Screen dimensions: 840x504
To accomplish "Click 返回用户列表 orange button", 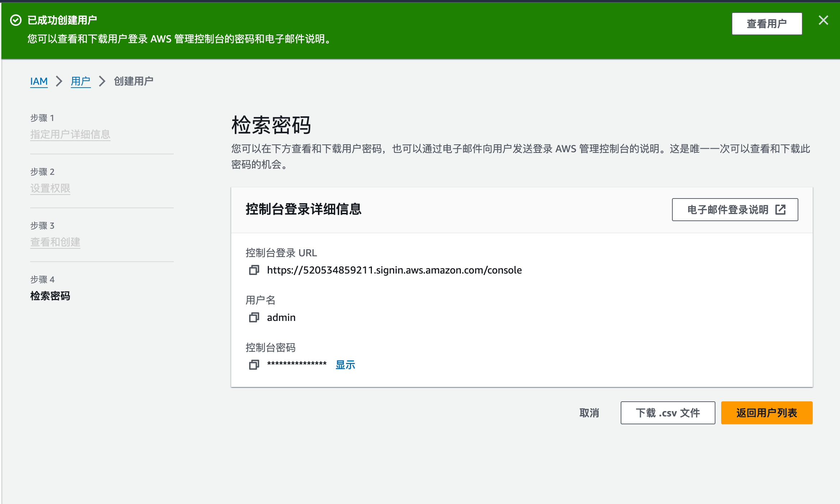I will [767, 413].
